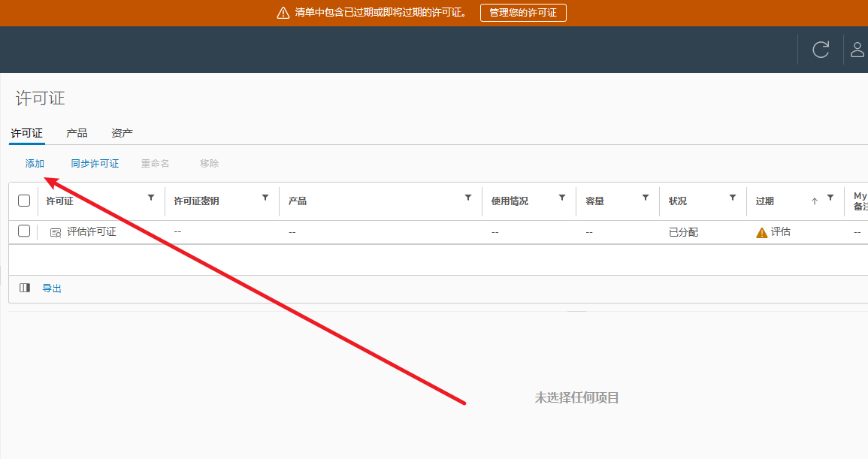Click the 管理您的许可证 banner button
Viewport: 868px width, 459px height.
523,13
